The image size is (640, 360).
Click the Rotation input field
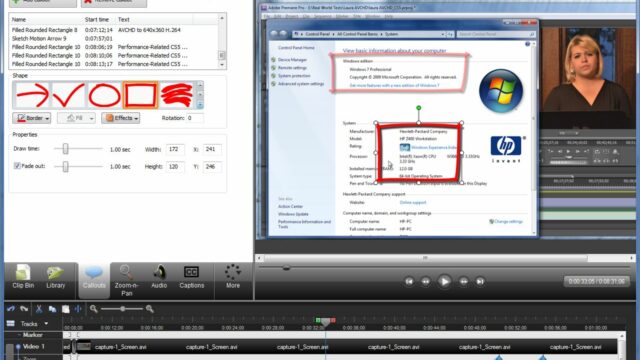pos(195,118)
